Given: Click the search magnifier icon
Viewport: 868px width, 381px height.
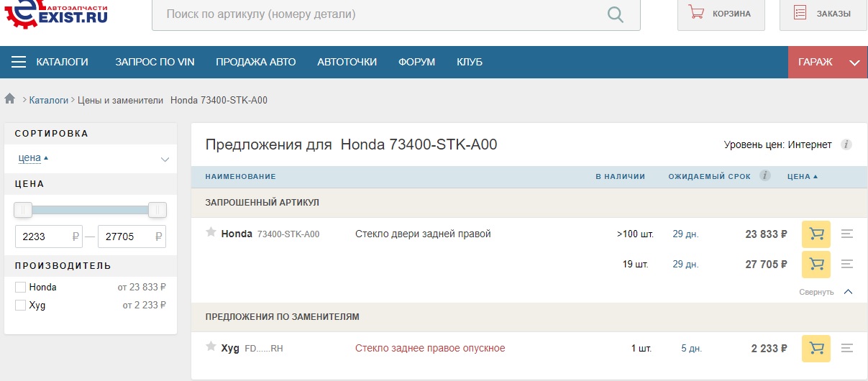Looking at the screenshot, I should [x=615, y=14].
